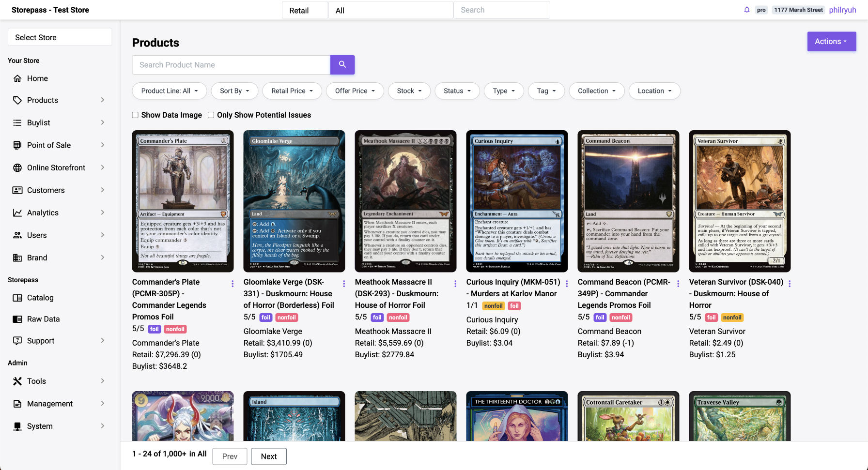The image size is (868, 470).
Task: Click the Buylist list icon
Action: tap(17, 123)
